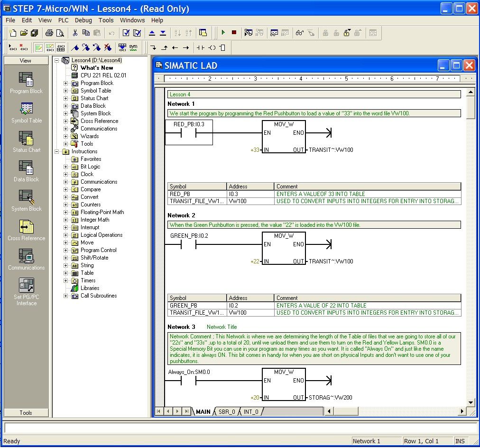Open Communications in the View bar
The height and width of the screenshot is (448, 480).
coord(27,260)
